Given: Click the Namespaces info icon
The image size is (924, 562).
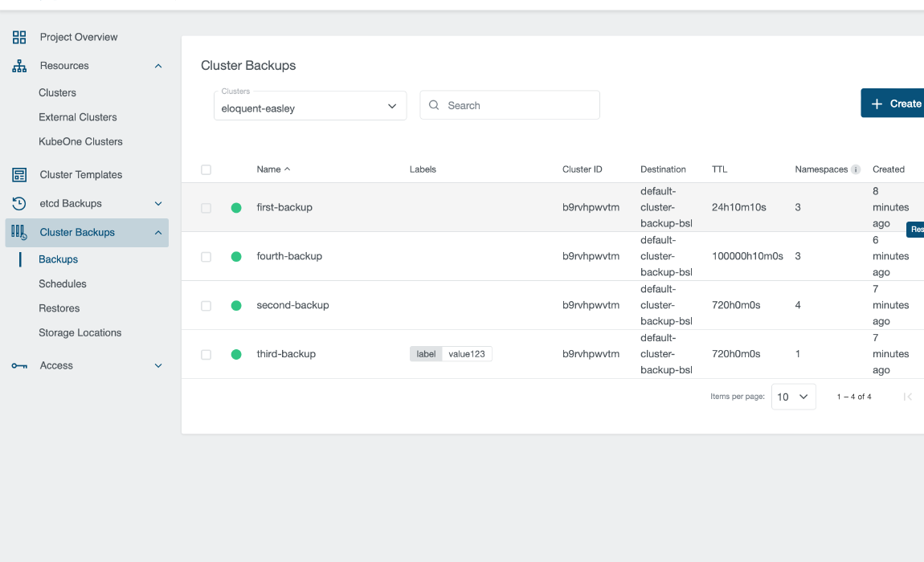Looking at the screenshot, I should [856, 169].
